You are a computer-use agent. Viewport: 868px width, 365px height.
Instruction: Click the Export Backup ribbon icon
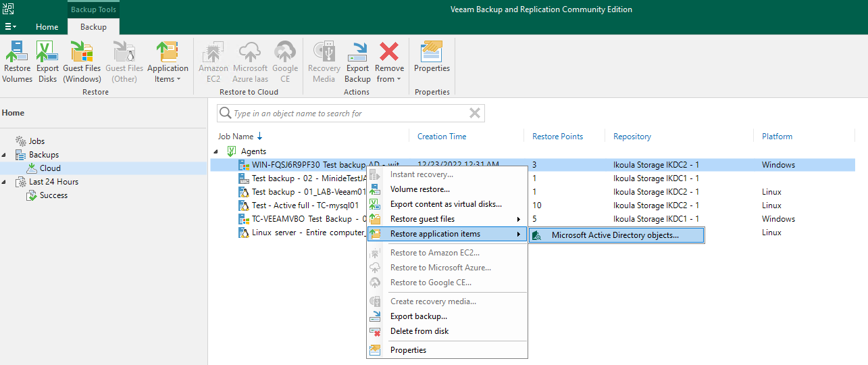click(x=357, y=62)
